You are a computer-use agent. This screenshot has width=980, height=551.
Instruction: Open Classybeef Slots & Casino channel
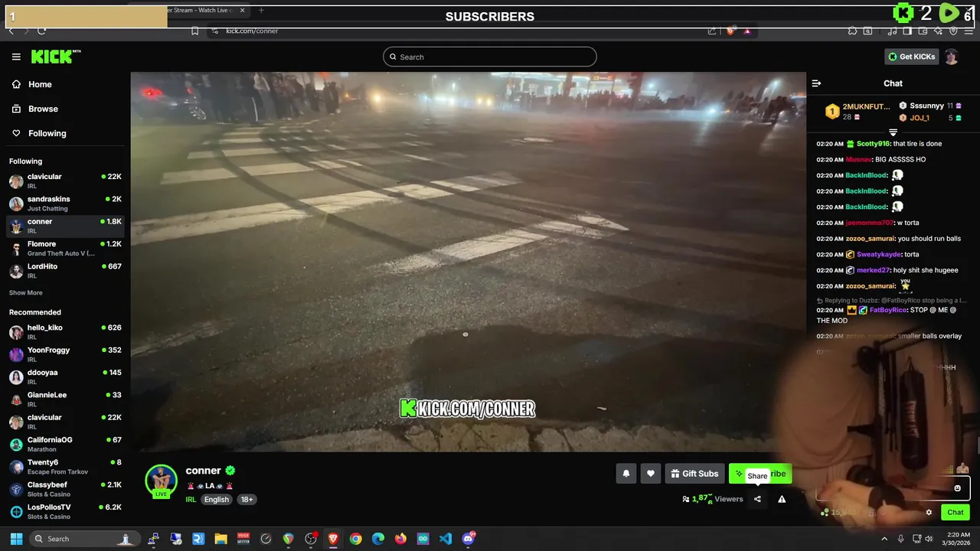pos(65,489)
